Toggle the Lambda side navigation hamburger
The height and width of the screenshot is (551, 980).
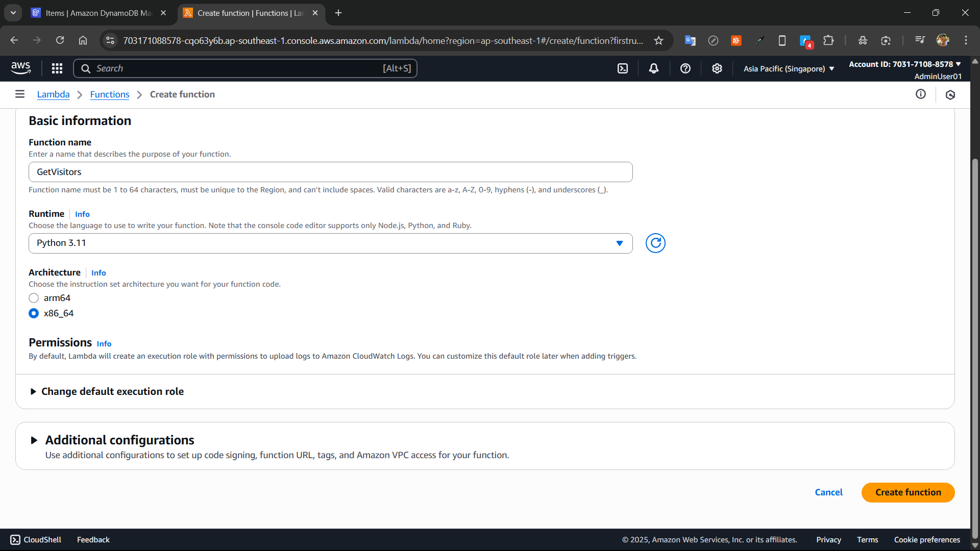coord(20,94)
